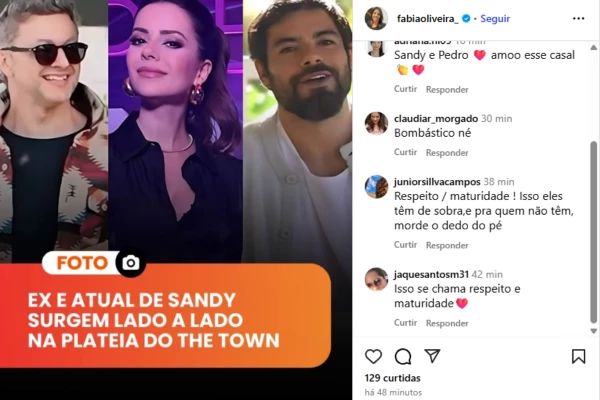
Task: Like the post with the heart icon
Action: click(x=373, y=356)
